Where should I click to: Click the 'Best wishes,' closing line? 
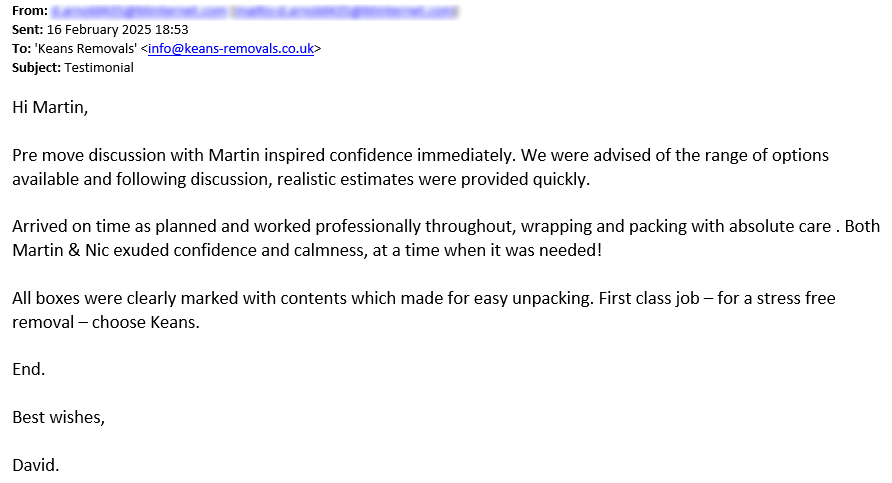(58, 417)
